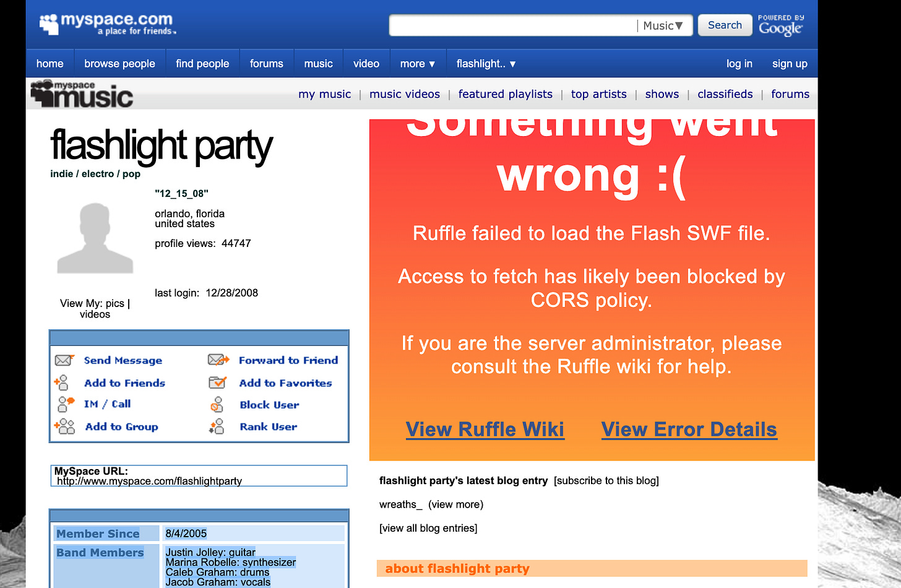Click the sign up link
901x588 pixels.
point(790,64)
